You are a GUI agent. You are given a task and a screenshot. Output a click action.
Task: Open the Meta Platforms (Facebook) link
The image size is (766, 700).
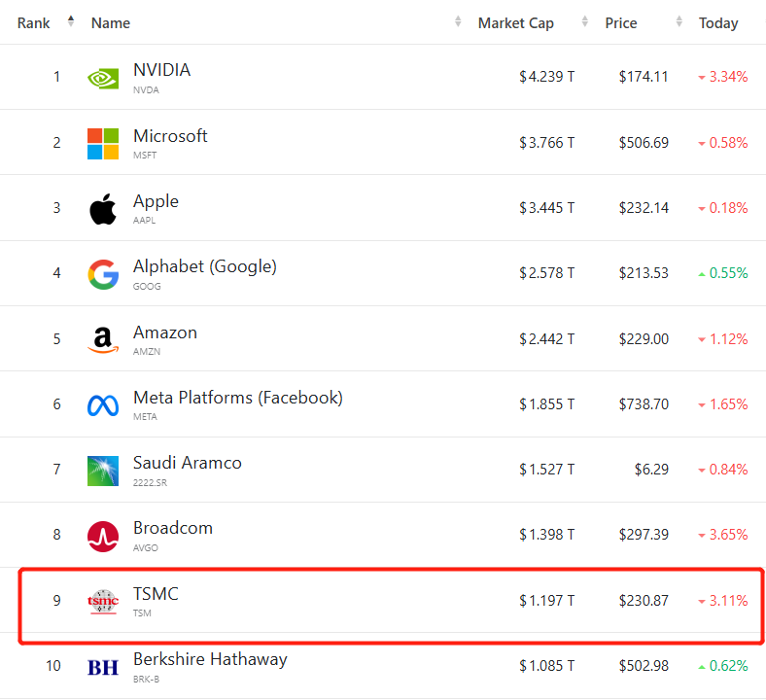point(237,398)
